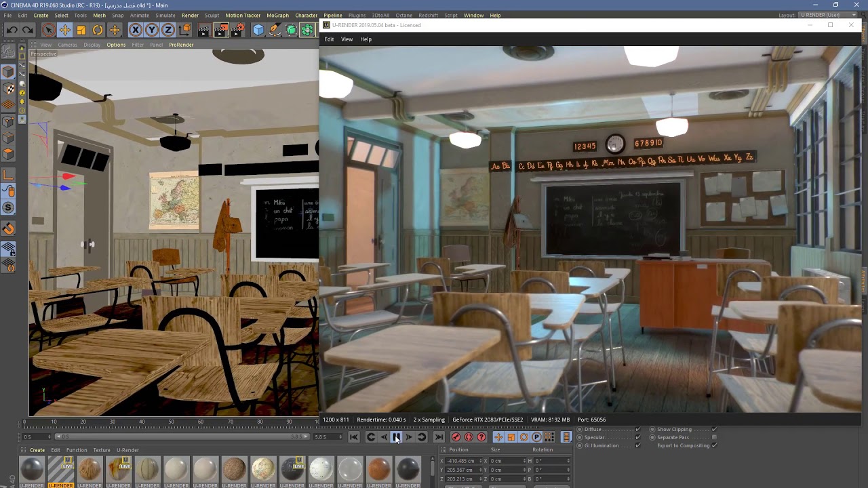Toggle X-axis lock in the toolbar
Screen dimensions: 868x488
point(136,30)
